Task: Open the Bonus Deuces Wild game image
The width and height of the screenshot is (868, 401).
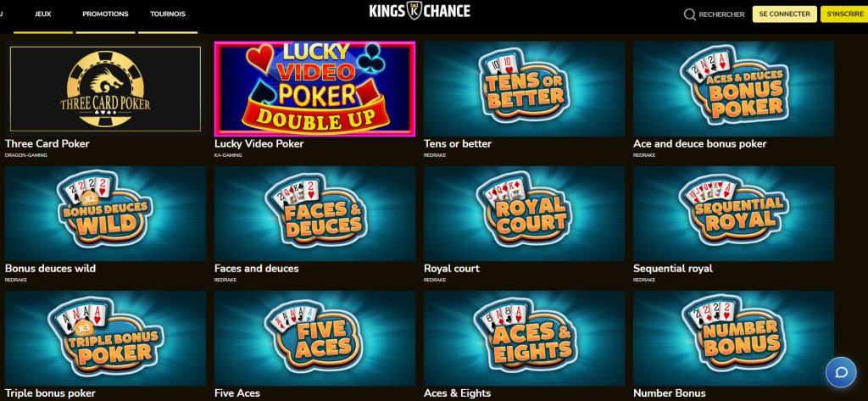Action: click(x=105, y=214)
